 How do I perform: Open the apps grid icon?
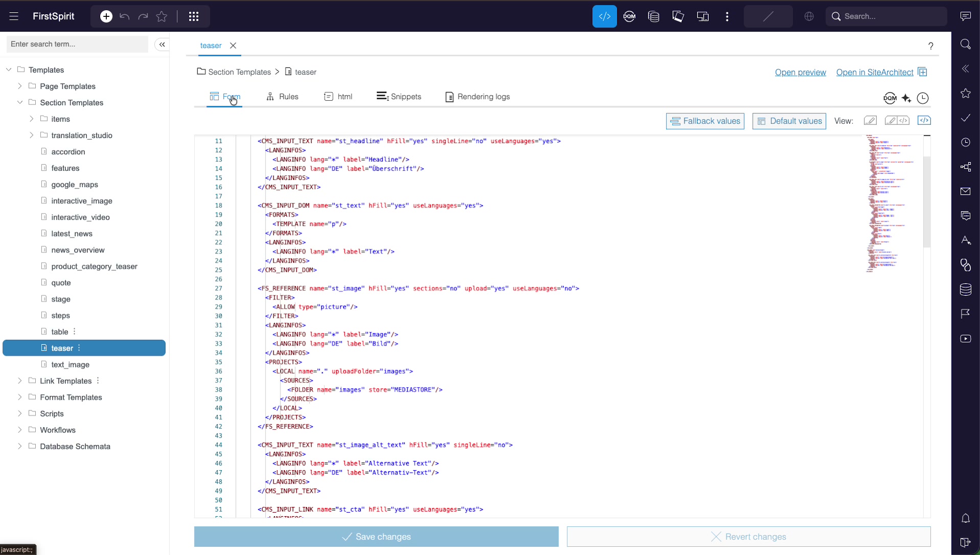point(194,16)
